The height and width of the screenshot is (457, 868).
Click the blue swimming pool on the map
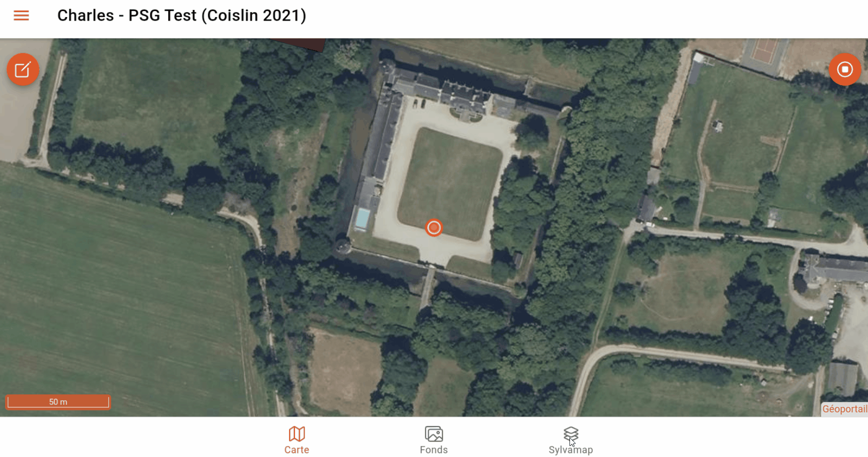[362, 219]
